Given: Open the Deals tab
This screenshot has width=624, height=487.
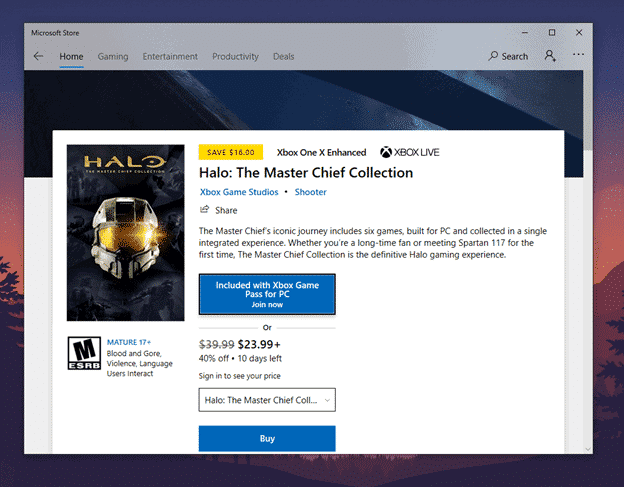Looking at the screenshot, I should click(x=283, y=56).
